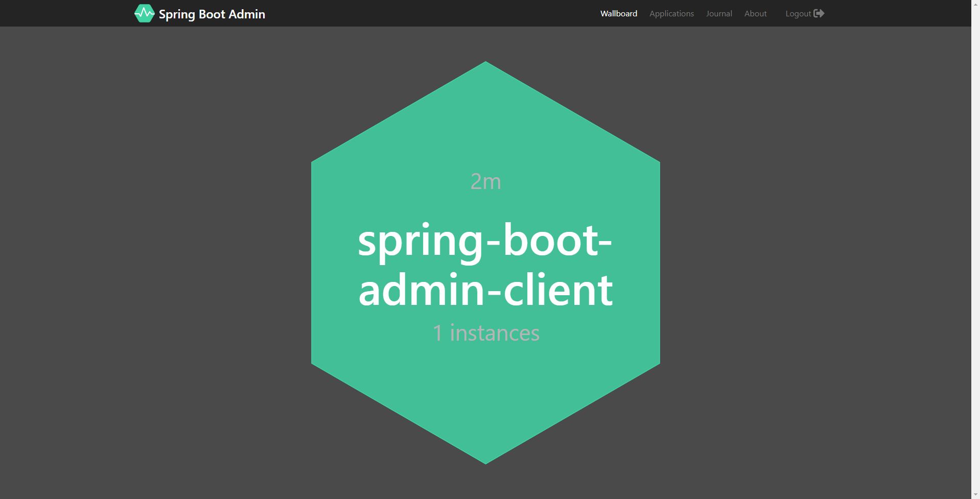Screen dimensions: 980x499
Task: Click the spring-boot- first line of name
Action: (x=485, y=241)
